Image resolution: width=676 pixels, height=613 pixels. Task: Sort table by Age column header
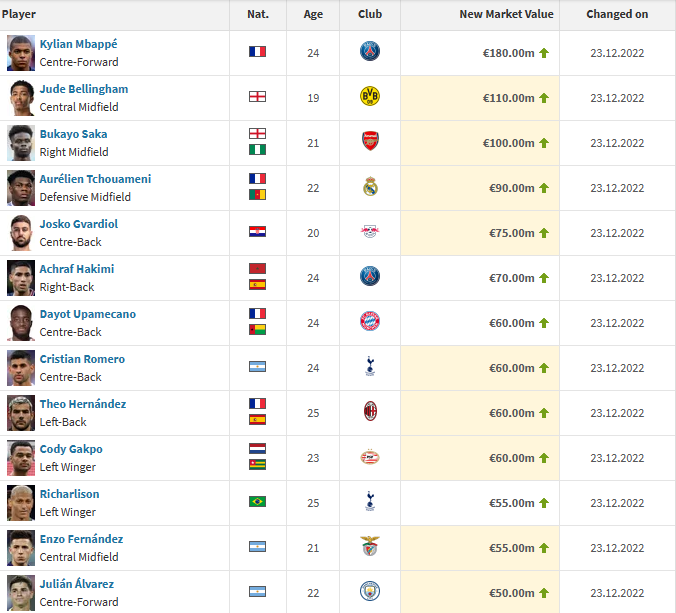(x=313, y=15)
